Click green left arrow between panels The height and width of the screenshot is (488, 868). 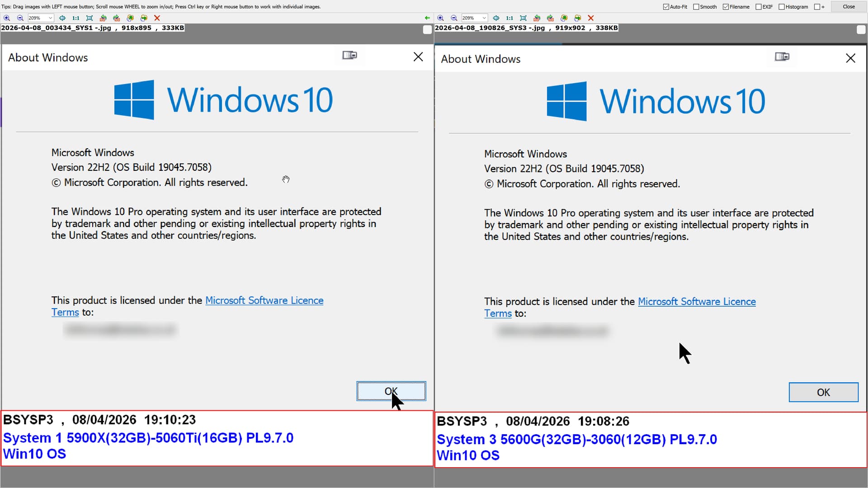coord(427,18)
